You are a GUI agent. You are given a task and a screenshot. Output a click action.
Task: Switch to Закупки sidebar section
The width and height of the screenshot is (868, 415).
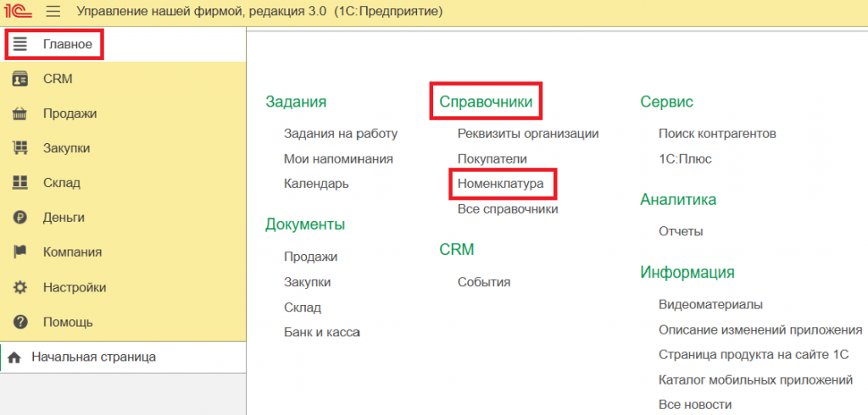pos(123,148)
